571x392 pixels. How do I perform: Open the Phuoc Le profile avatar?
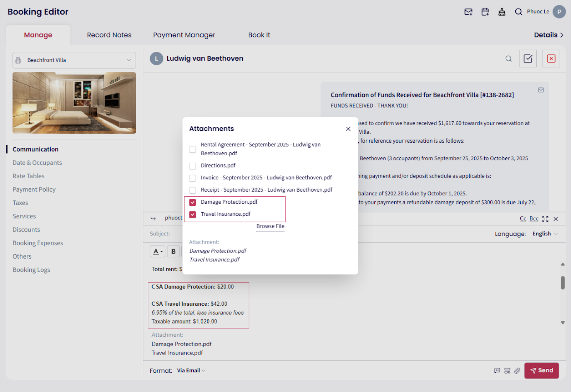click(x=559, y=12)
